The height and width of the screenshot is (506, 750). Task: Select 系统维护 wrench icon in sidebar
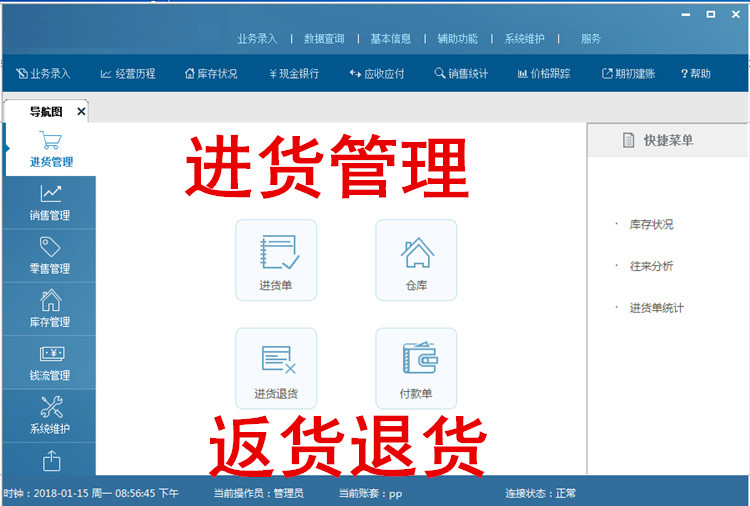[50, 416]
